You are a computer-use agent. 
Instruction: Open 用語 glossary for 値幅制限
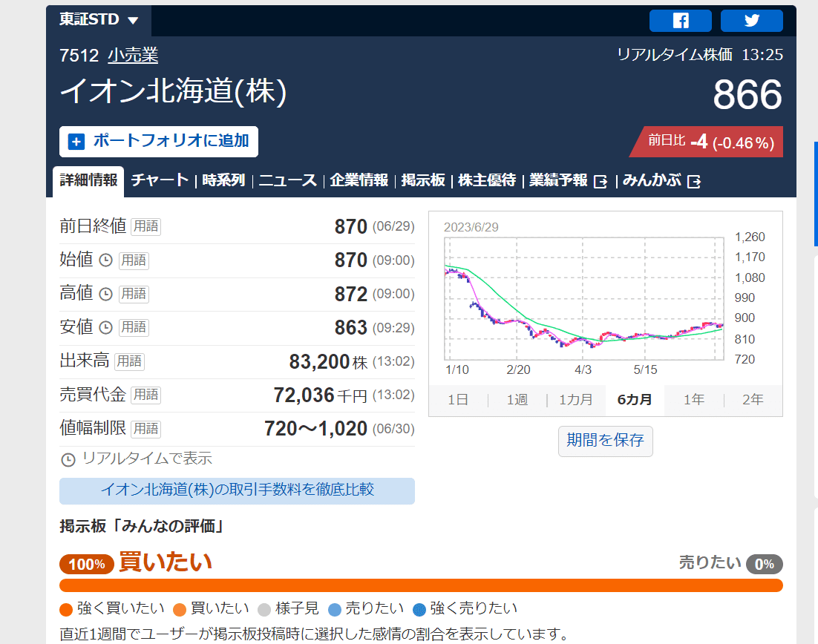tap(145, 429)
